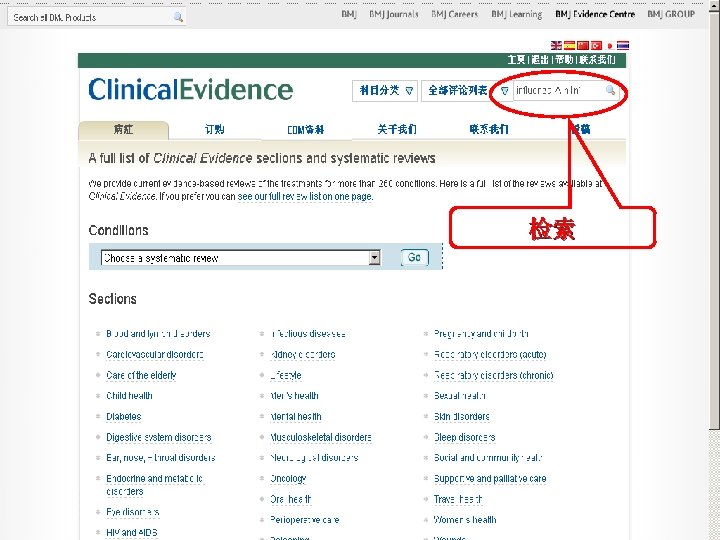Switch language with the Spanish flag

click(569, 45)
